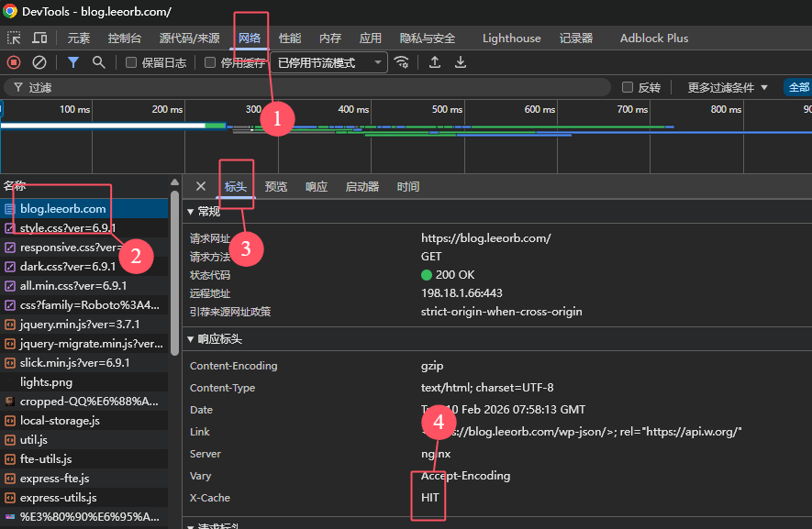Clear the network log
The image size is (812, 529).
[39, 62]
